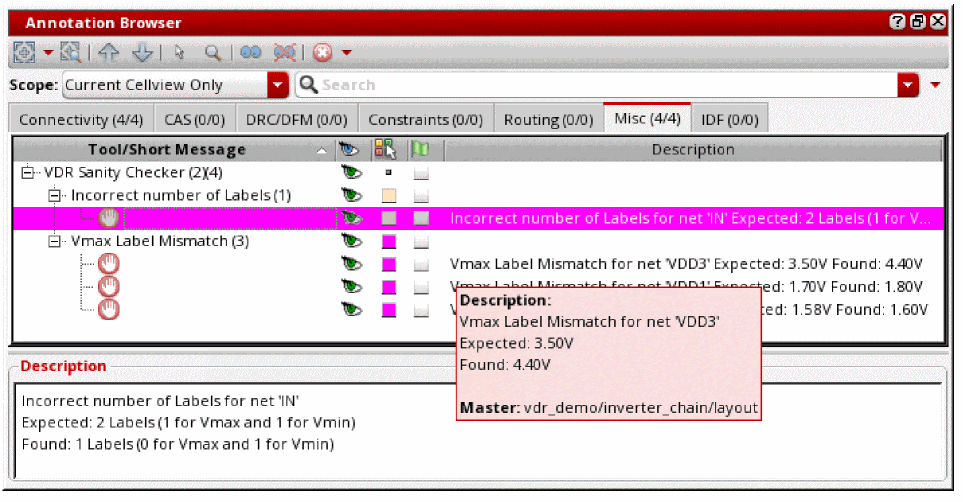Image resolution: width=963 pixels, height=502 pixels.
Task: Close the Annotation Browser panel
Action: (x=938, y=22)
